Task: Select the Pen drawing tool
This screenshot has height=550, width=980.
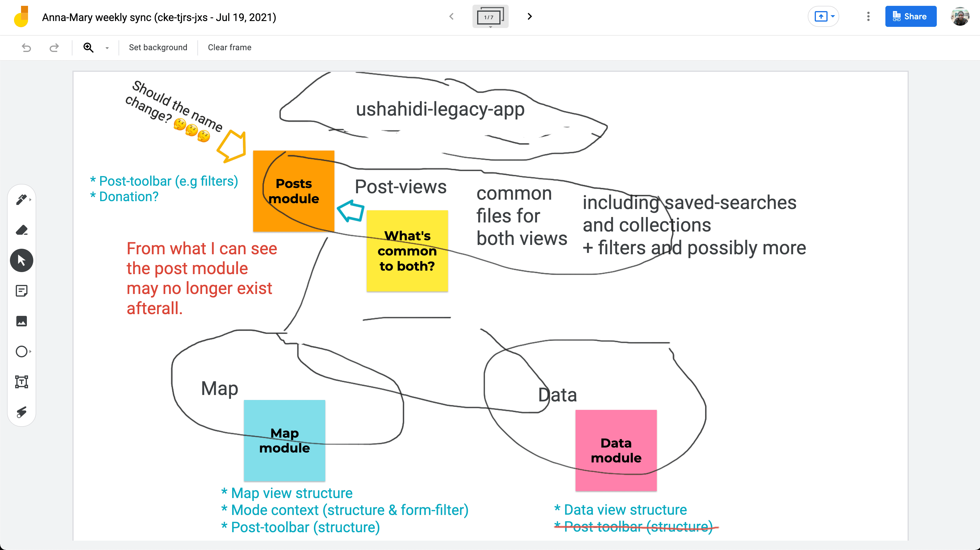Action: [21, 199]
